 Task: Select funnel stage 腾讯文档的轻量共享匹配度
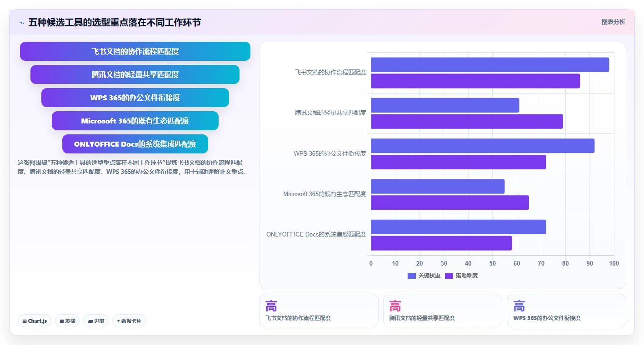[x=135, y=74]
